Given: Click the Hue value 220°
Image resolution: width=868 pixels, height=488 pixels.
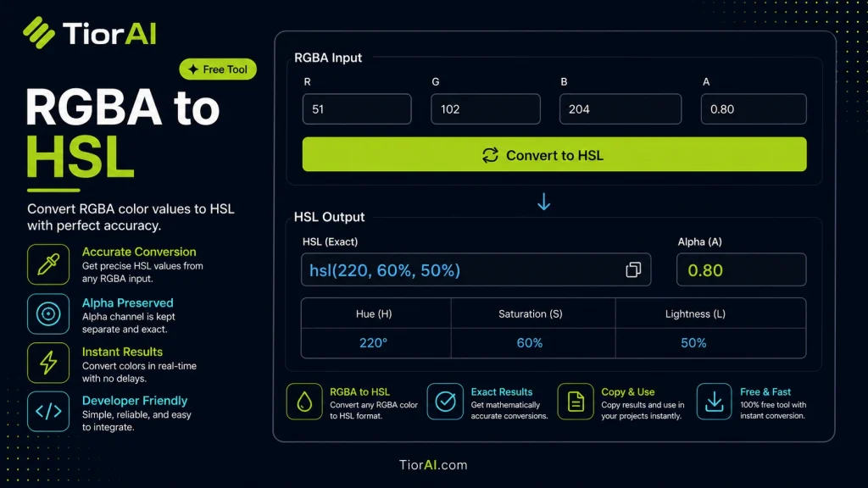Looking at the screenshot, I should coord(373,343).
